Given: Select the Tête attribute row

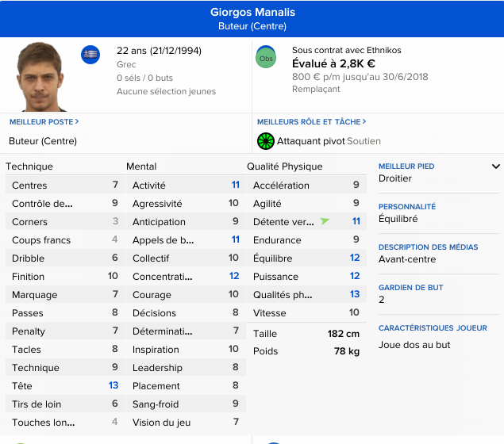Looking at the screenshot, I should (x=64, y=386).
